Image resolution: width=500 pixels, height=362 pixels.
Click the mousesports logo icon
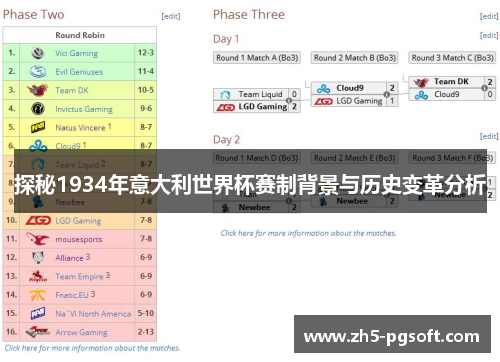(38, 239)
